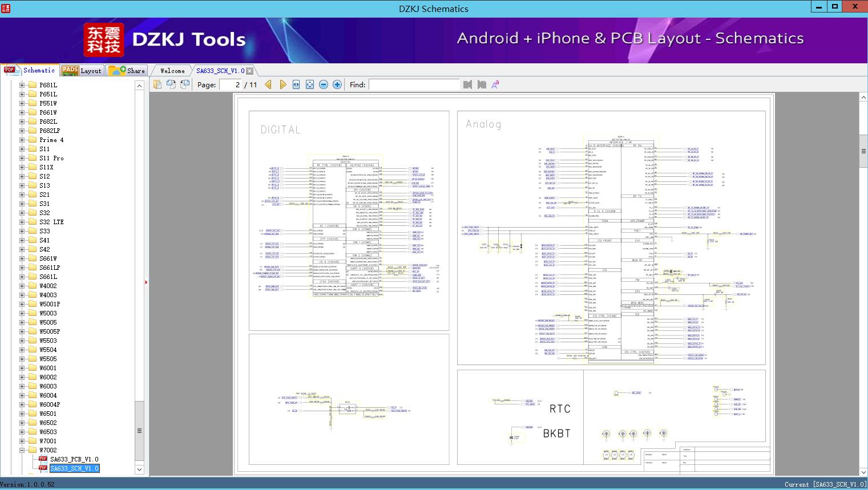Screen dimensions: 868x490
Task: Click the fit page icon
Action: [x=310, y=84]
